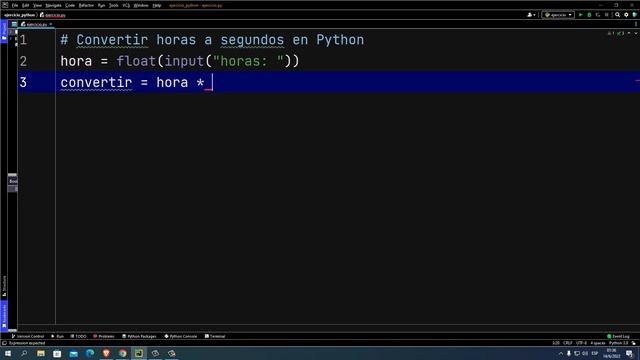The image size is (640, 360).
Task: Open Windows notification center icon
Action: (629, 353)
